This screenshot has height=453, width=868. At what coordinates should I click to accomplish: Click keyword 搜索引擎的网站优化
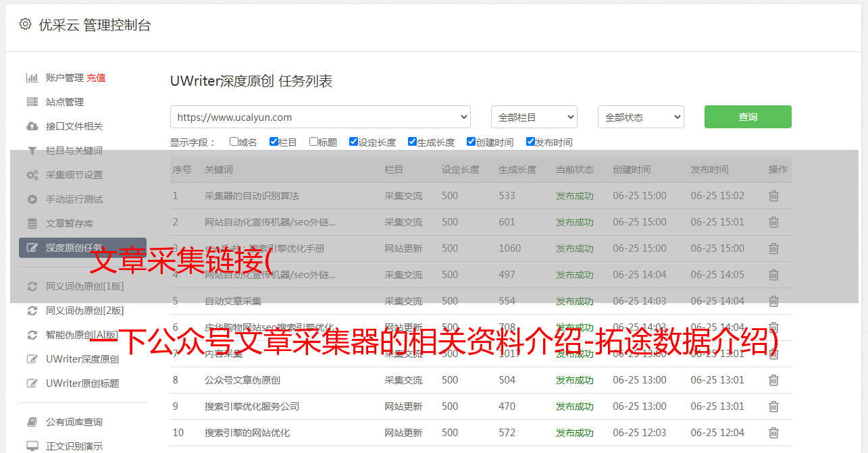point(247,433)
